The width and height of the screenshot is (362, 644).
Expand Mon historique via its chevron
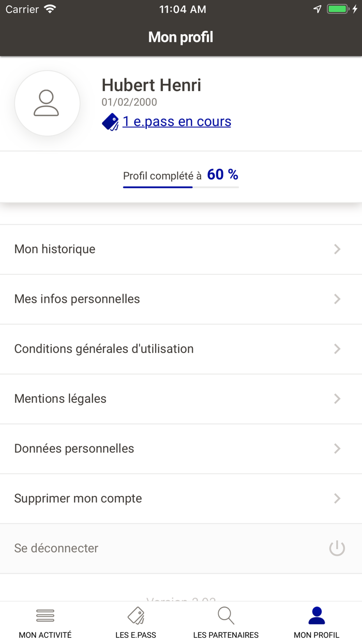(337, 249)
